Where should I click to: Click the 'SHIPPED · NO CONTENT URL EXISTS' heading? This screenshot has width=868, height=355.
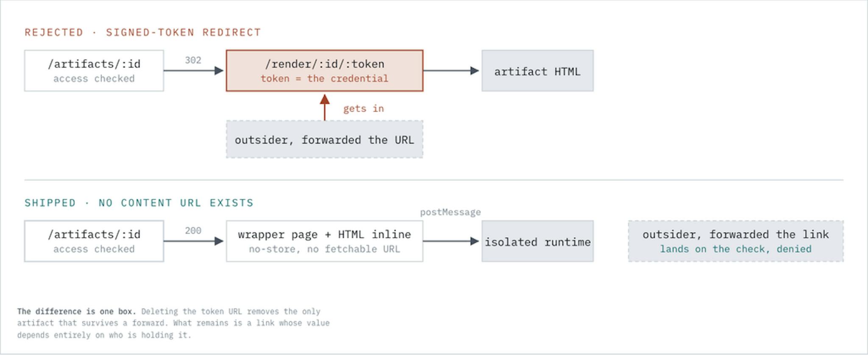[x=139, y=203]
